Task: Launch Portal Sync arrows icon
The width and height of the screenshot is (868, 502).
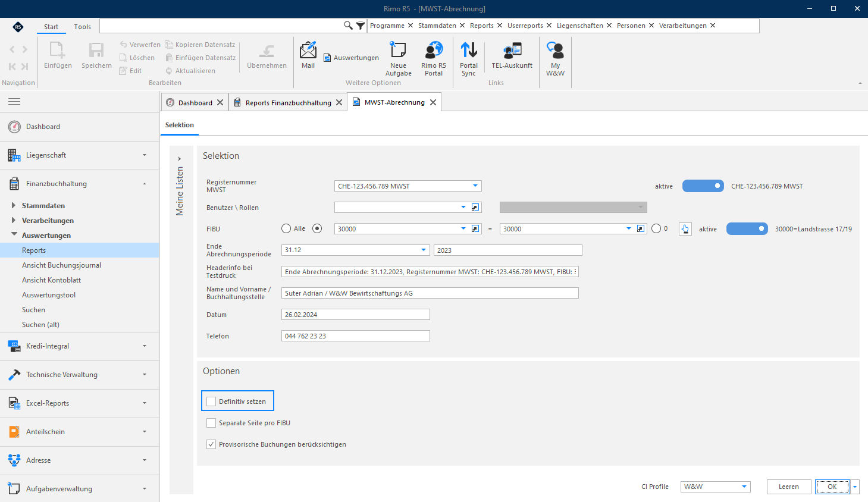Action: click(x=469, y=59)
